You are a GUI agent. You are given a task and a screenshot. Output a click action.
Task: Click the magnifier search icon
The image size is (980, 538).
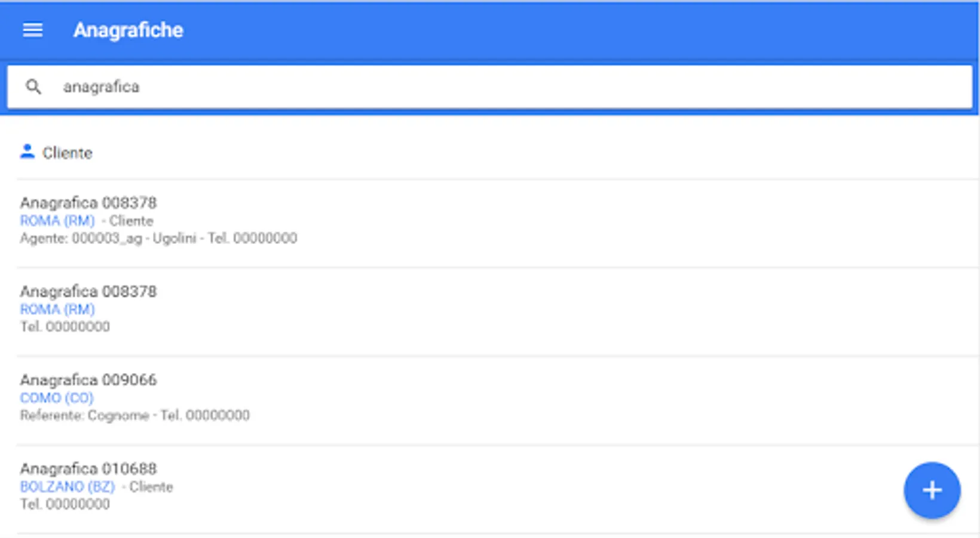tap(33, 87)
